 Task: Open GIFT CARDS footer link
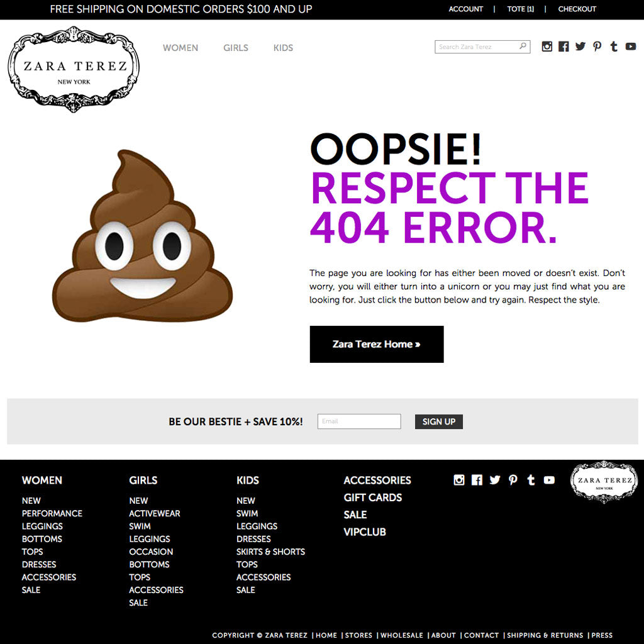tap(373, 497)
